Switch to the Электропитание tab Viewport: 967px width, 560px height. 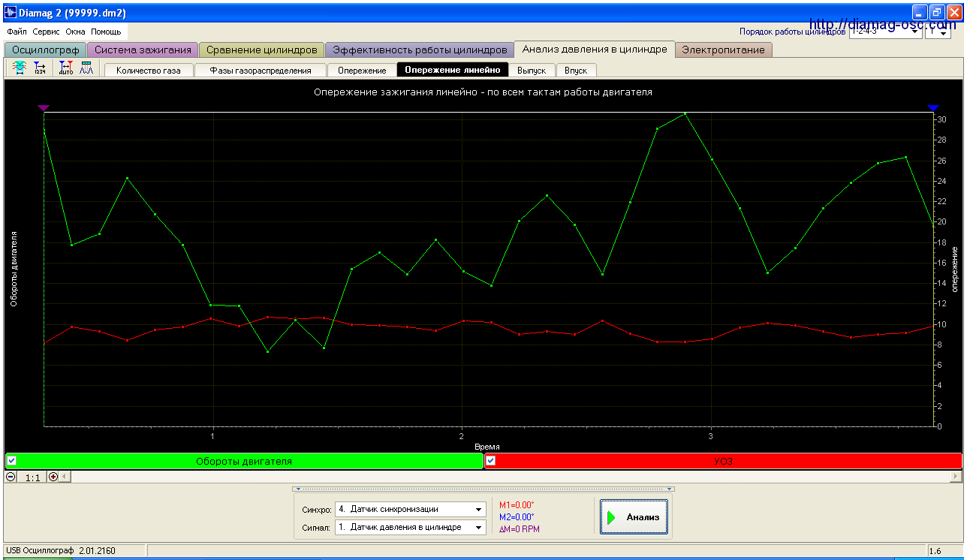pyautogui.click(x=724, y=50)
